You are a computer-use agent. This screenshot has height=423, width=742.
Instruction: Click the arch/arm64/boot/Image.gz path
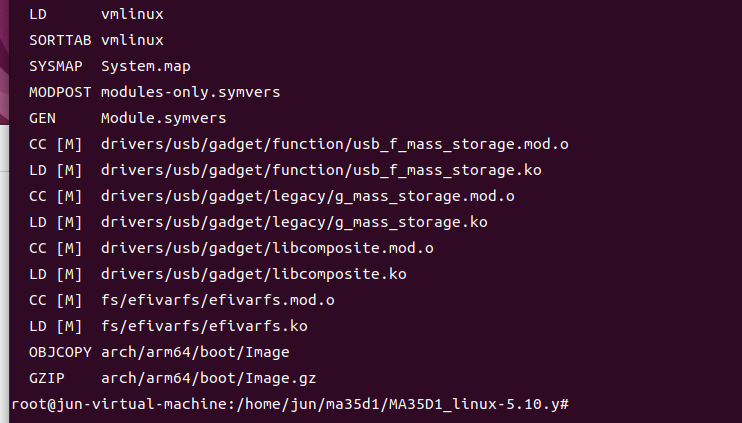208,379
